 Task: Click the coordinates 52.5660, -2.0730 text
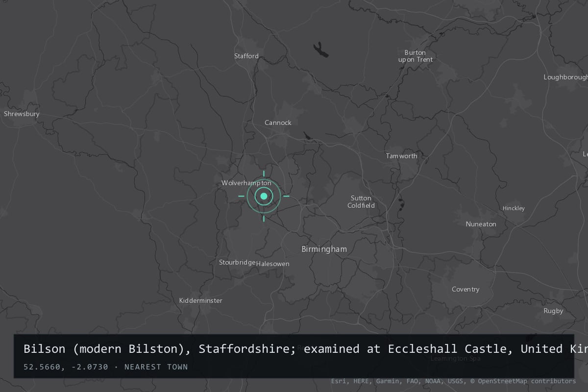(x=66, y=367)
